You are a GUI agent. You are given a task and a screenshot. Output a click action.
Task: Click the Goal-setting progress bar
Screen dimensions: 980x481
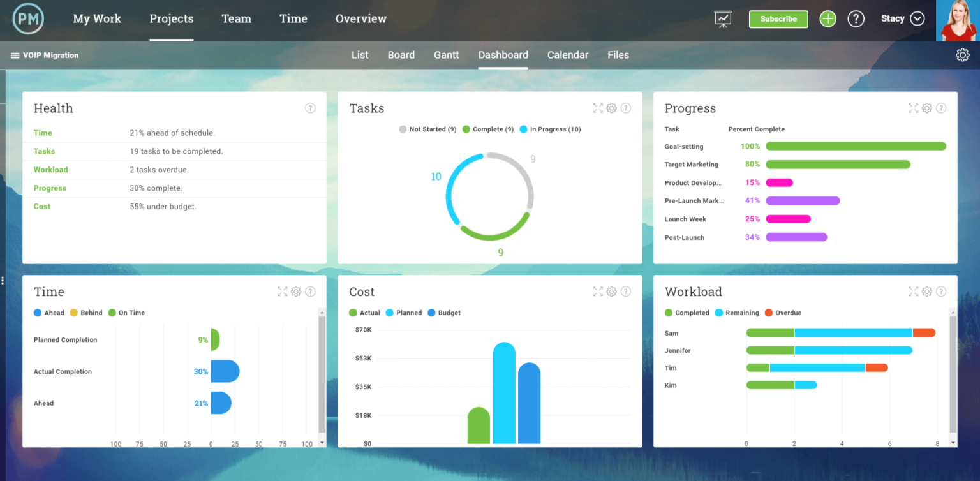pos(855,147)
